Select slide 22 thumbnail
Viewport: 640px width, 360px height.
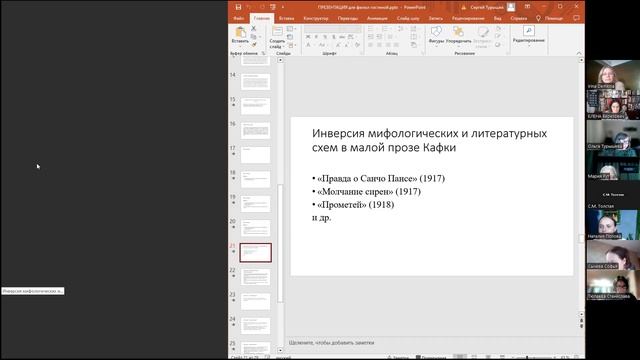tap(256, 277)
